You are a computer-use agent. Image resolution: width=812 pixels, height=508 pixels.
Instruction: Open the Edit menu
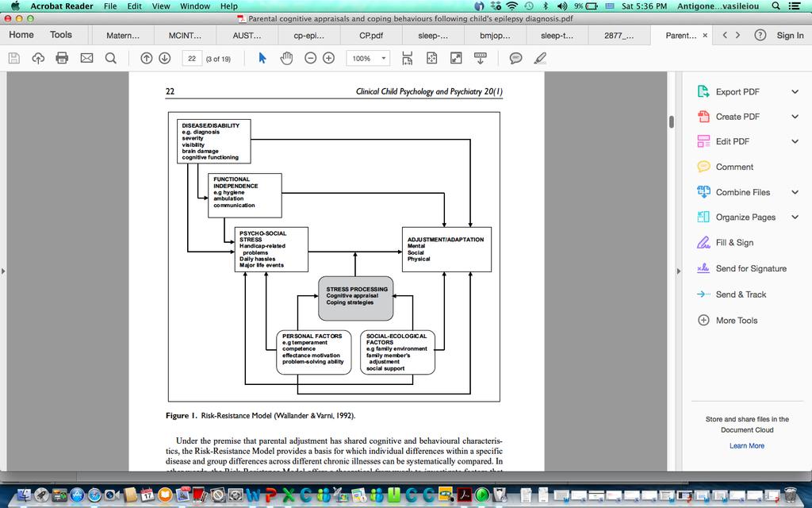click(x=135, y=6)
